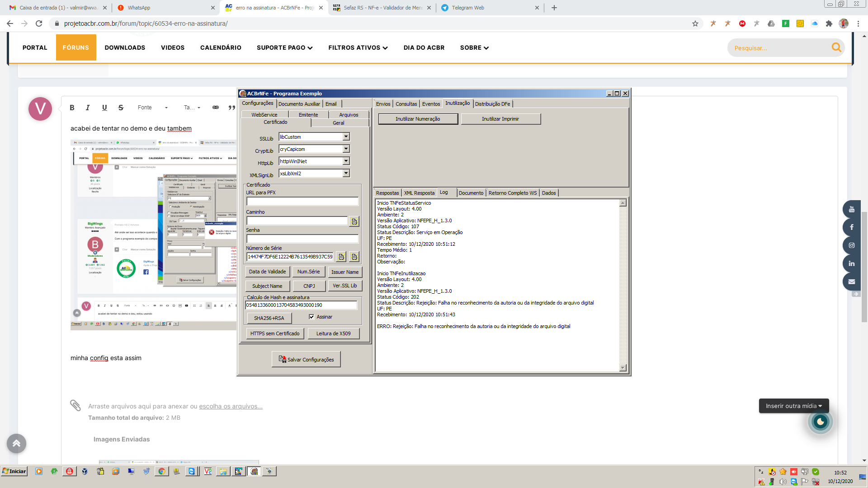The height and width of the screenshot is (488, 868).
Task: Open the Chrome three-dot menu
Action: pyautogui.click(x=858, y=23)
